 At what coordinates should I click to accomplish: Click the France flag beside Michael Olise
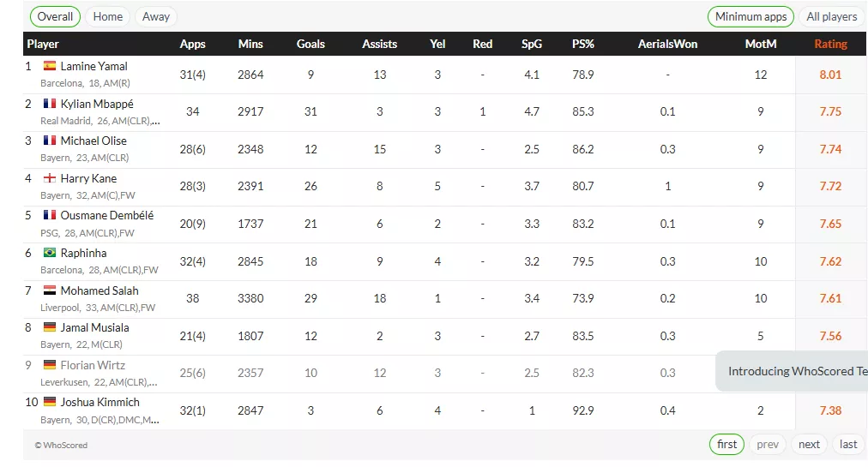point(50,141)
